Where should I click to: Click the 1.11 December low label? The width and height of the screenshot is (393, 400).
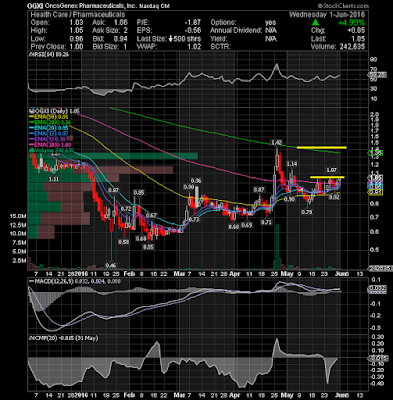[x=54, y=179]
